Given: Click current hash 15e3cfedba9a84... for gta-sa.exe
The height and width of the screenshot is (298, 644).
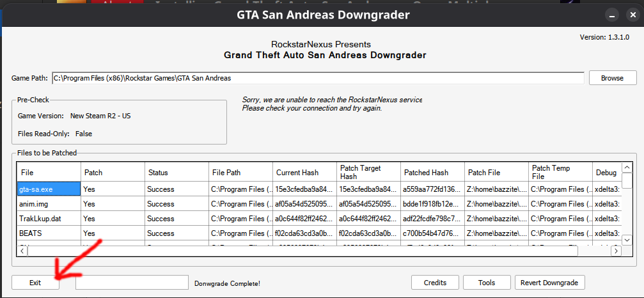Looking at the screenshot, I should pos(305,189).
